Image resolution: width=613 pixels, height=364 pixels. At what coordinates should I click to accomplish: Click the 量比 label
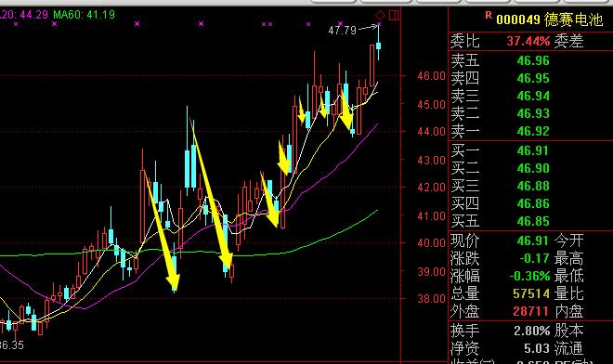pyautogui.click(x=568, y=293)
